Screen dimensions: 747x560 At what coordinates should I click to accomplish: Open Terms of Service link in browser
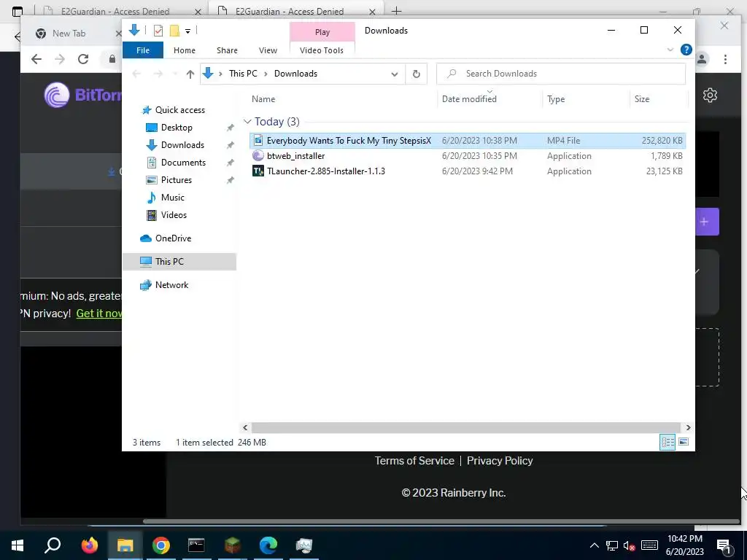(x=414, y=461)
